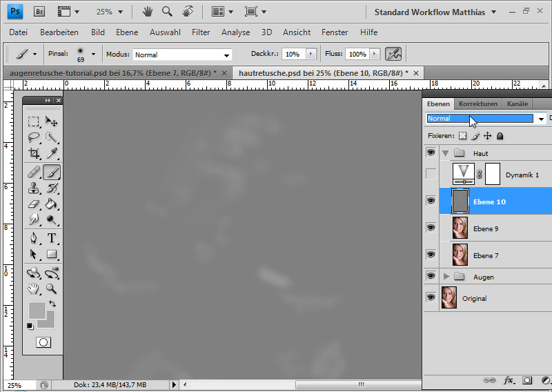Image resolution: width=552 pixels, height=392 pixels.
Task: Select the Rectangular Marquee tool
Action: (x=33, y=121)
